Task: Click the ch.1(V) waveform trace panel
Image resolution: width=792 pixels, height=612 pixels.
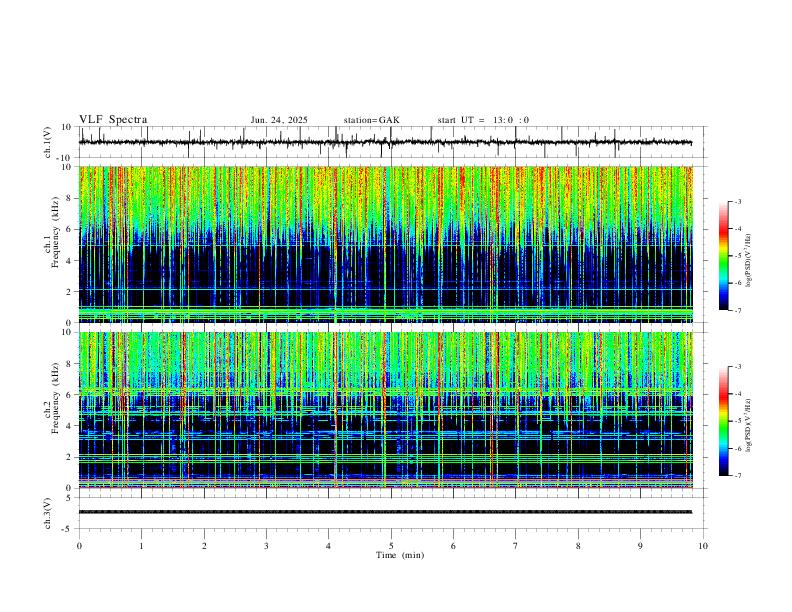Action: (393, 142)
